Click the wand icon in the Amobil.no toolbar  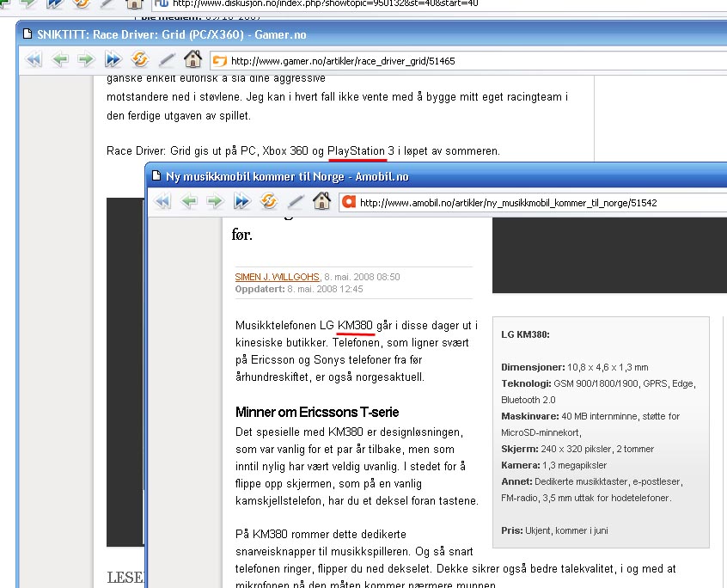coord(296,202)
